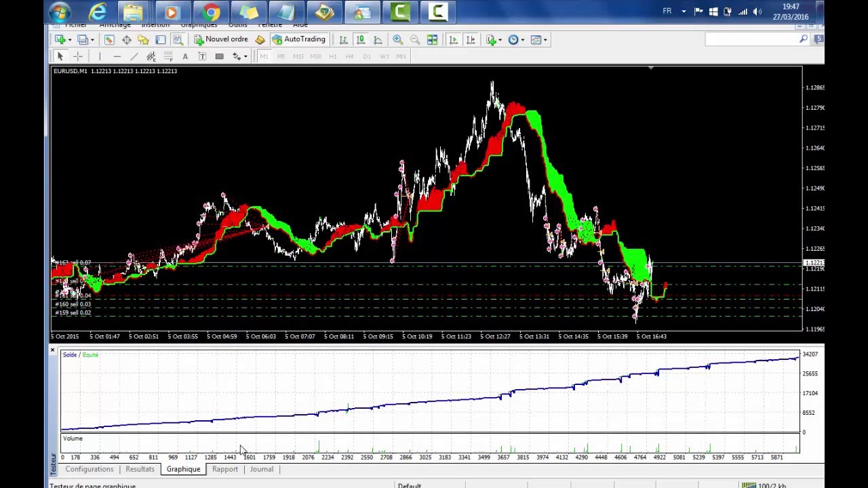Switch chart to line chart style
Viewport: 868px width, 488px height.
378,39
